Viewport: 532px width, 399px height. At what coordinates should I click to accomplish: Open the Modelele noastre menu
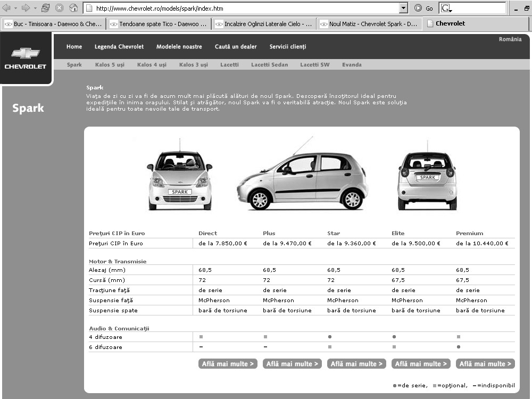[x=179, y=47]
